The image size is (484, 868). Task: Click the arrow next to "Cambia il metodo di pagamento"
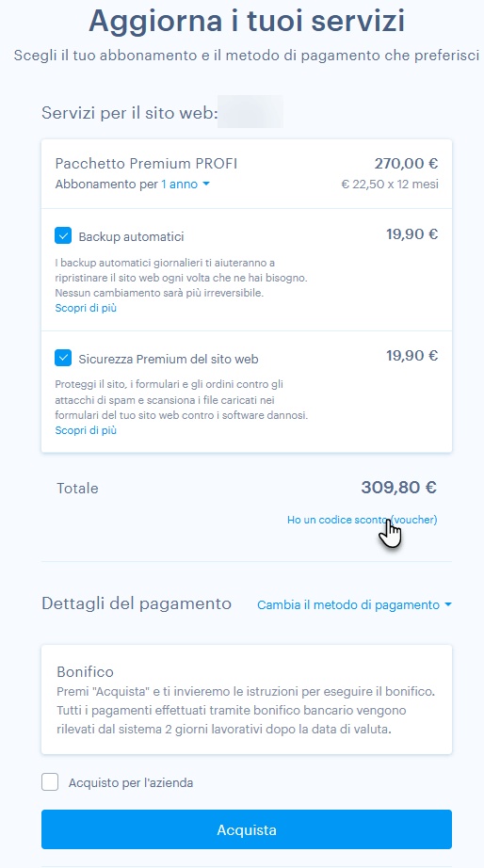coord(448,605)
